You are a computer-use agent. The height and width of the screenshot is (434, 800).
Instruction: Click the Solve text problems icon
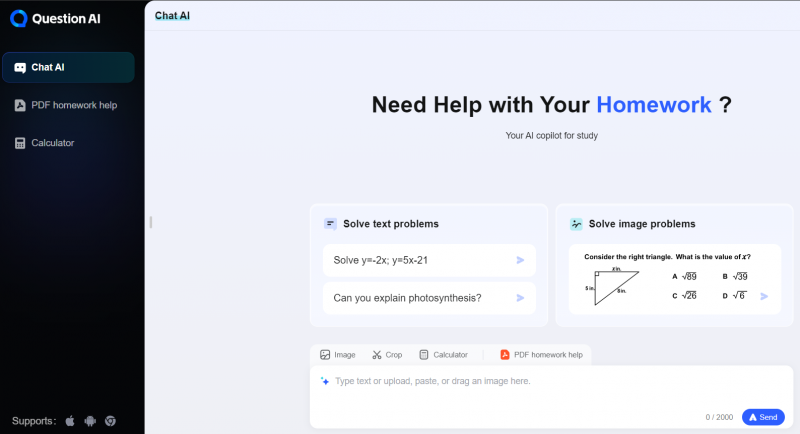[330, 224]
